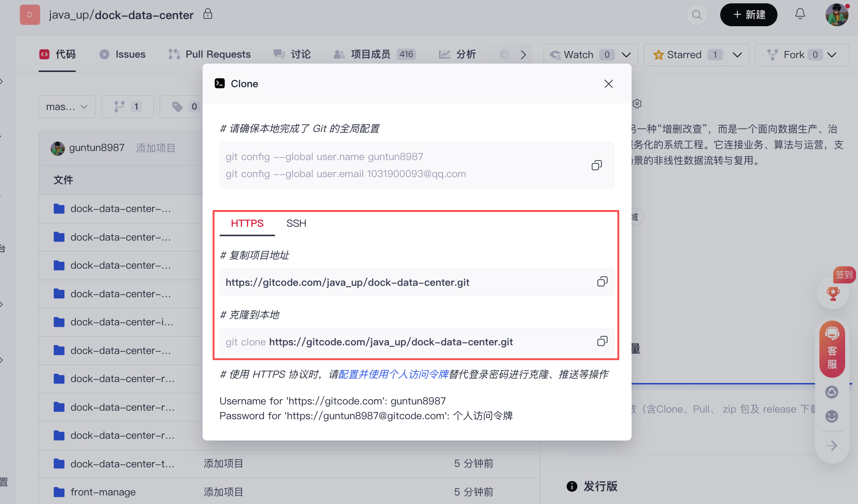Click the sign-in trophy icon

[833, 293]
